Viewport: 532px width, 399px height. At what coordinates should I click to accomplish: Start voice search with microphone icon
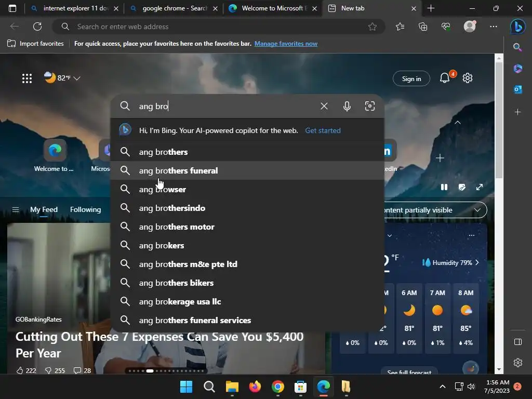347,106
